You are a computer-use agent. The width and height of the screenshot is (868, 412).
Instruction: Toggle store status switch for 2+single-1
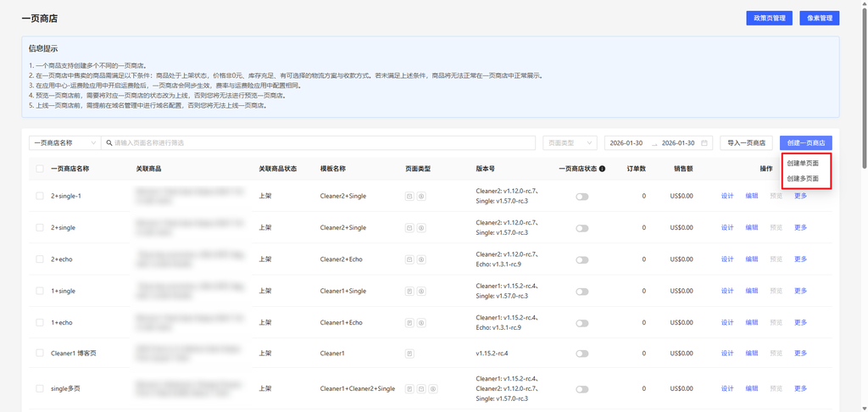click(581, 196)
